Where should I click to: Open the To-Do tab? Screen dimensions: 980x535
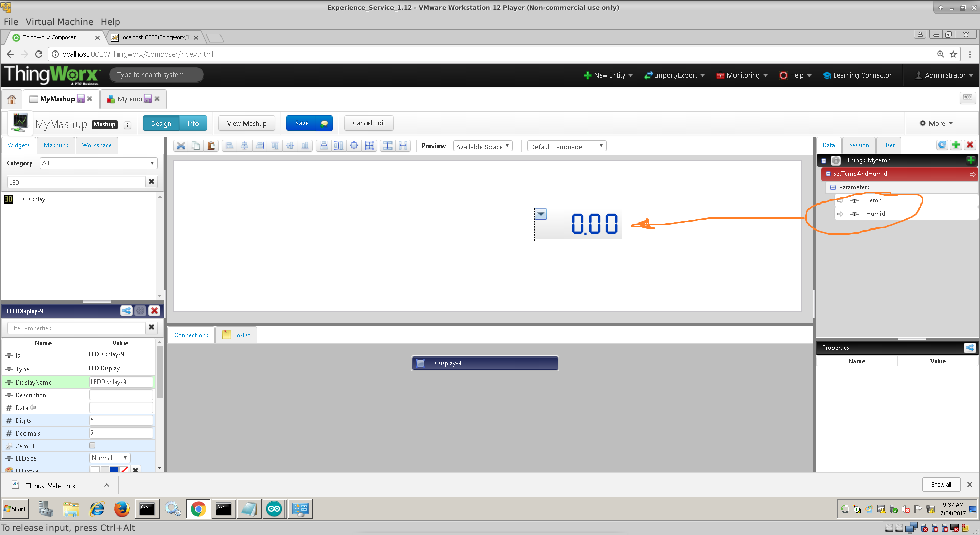236,335
